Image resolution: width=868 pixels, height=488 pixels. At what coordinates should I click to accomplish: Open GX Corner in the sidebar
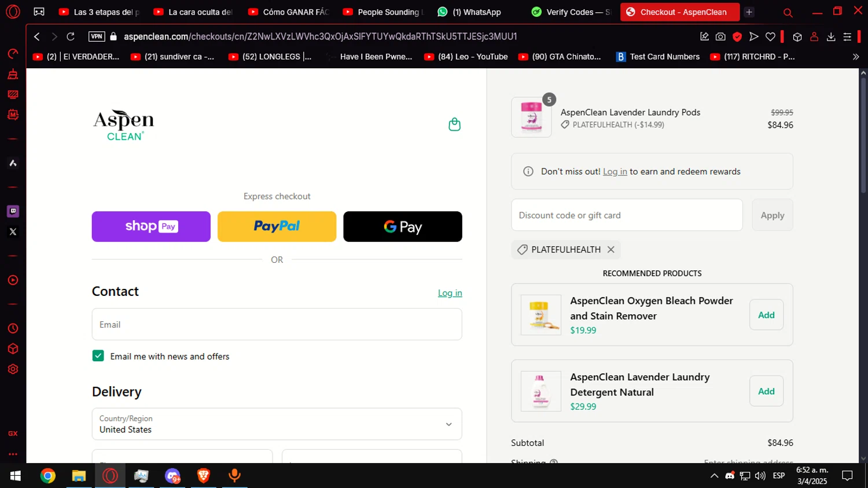point(13,434)
